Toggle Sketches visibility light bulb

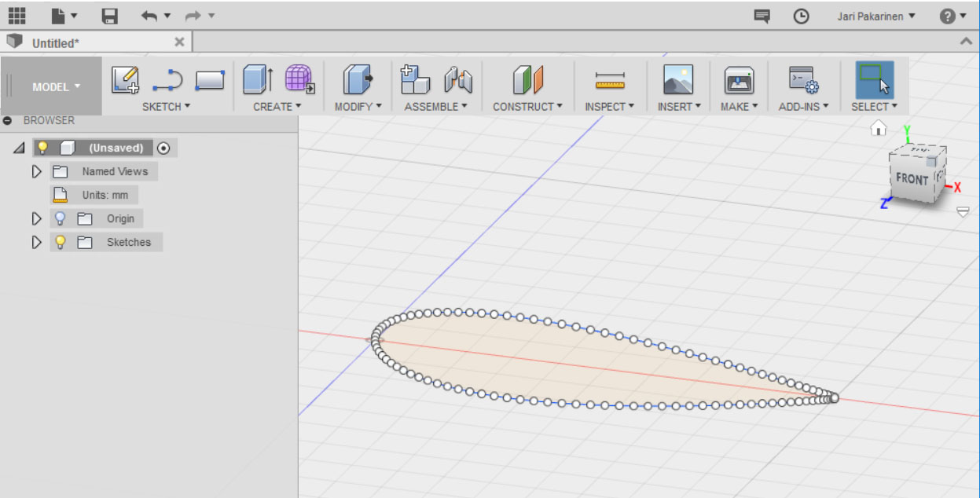point(60,242)
